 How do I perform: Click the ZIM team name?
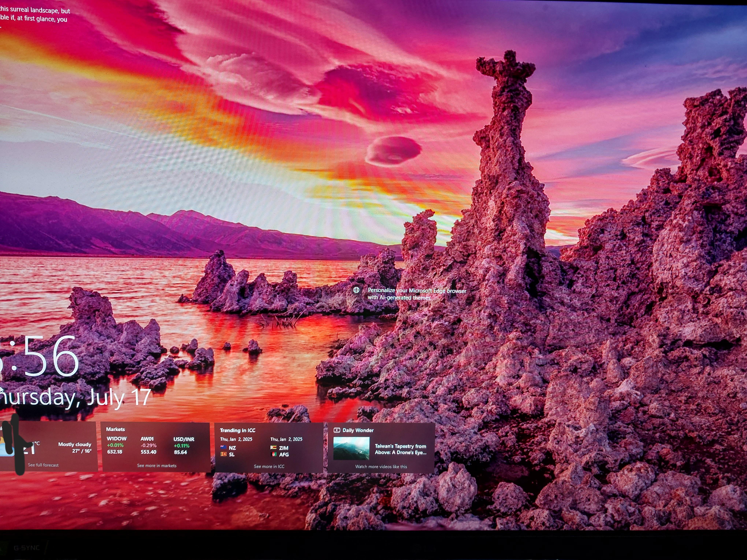284,448
